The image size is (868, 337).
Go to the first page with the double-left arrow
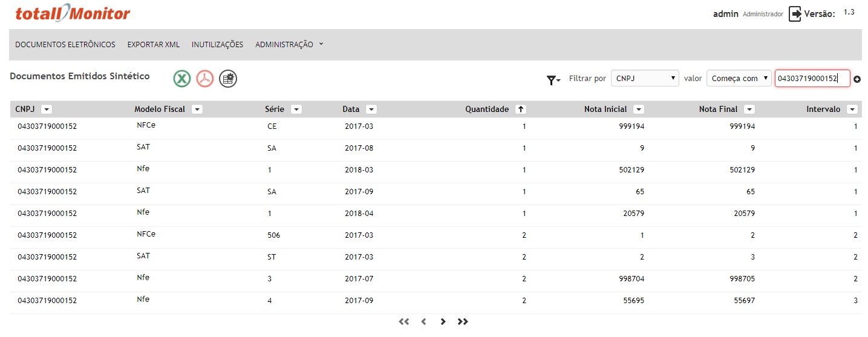(404, 322)
